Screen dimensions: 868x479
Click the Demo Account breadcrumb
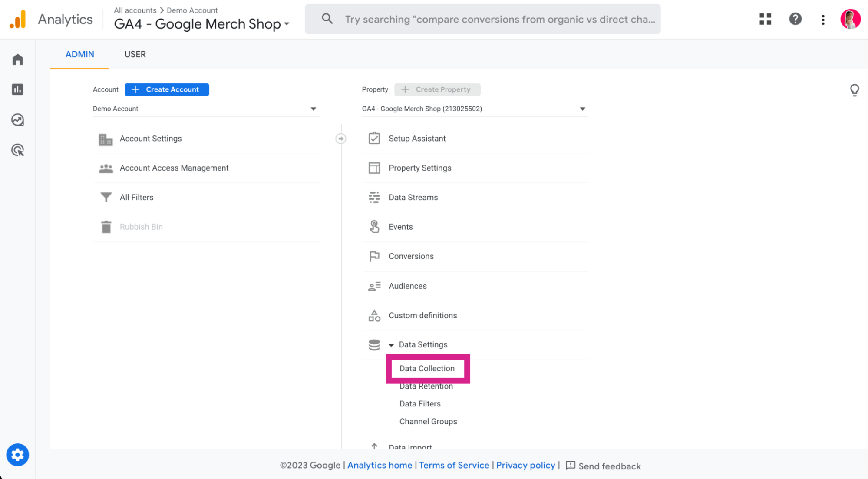pos(192,10)
